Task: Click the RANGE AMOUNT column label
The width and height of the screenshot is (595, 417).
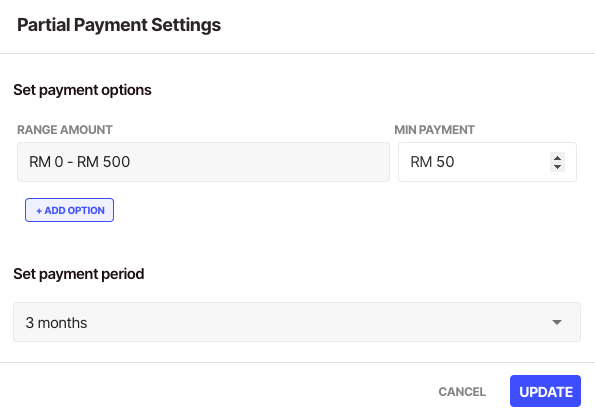Action: pos(65,130)
